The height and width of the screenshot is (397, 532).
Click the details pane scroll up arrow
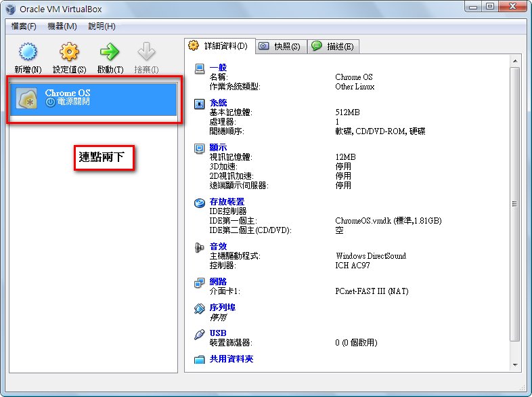click(x=515, y=61)
